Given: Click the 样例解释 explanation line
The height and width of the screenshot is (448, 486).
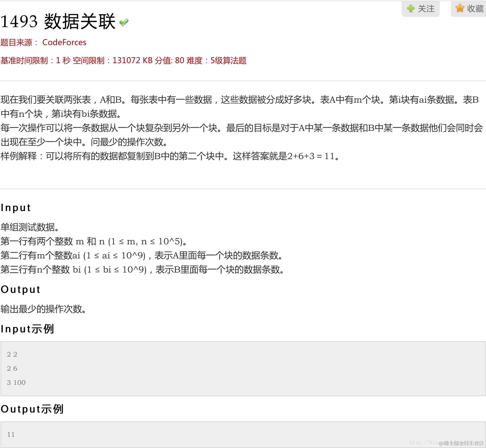Looking at the screenshot, I should point(170,156).
